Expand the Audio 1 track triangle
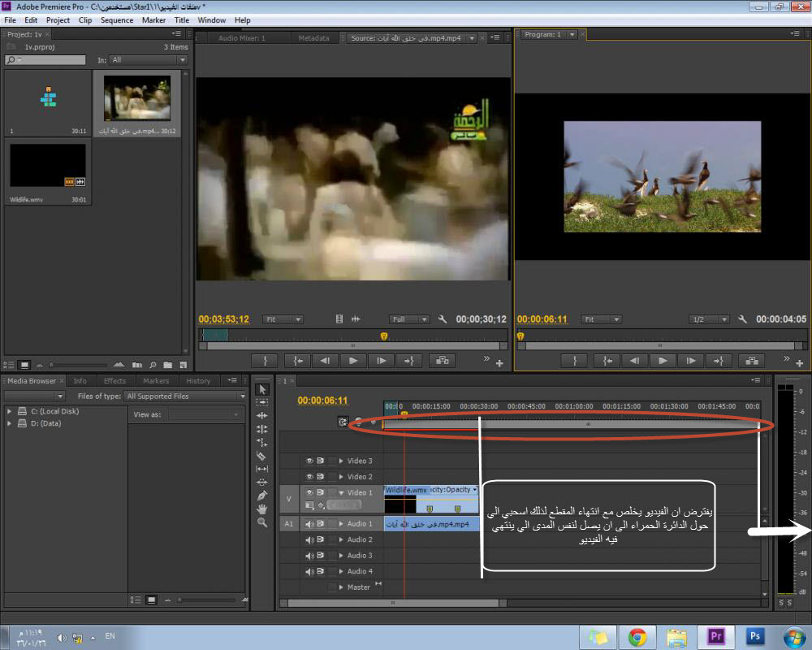Image resolution: width=812 pixels, height=650 pixels. coord(341,524)
